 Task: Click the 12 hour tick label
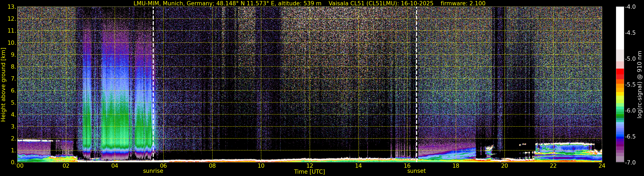click(310, 166)
